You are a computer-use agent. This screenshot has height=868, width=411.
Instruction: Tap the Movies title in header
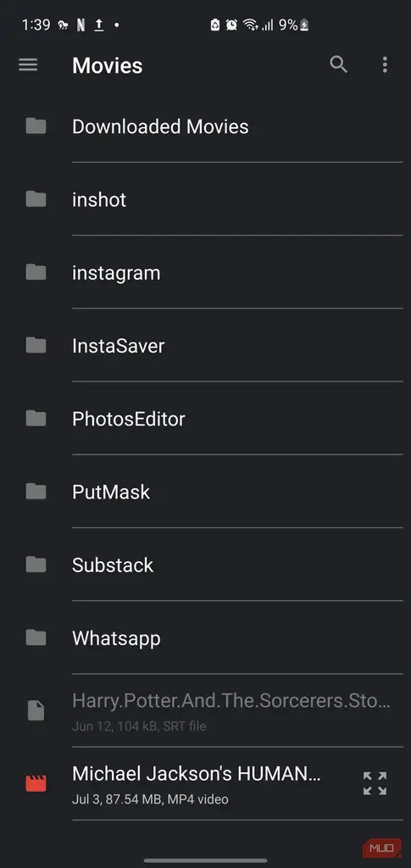click(108, 65)
